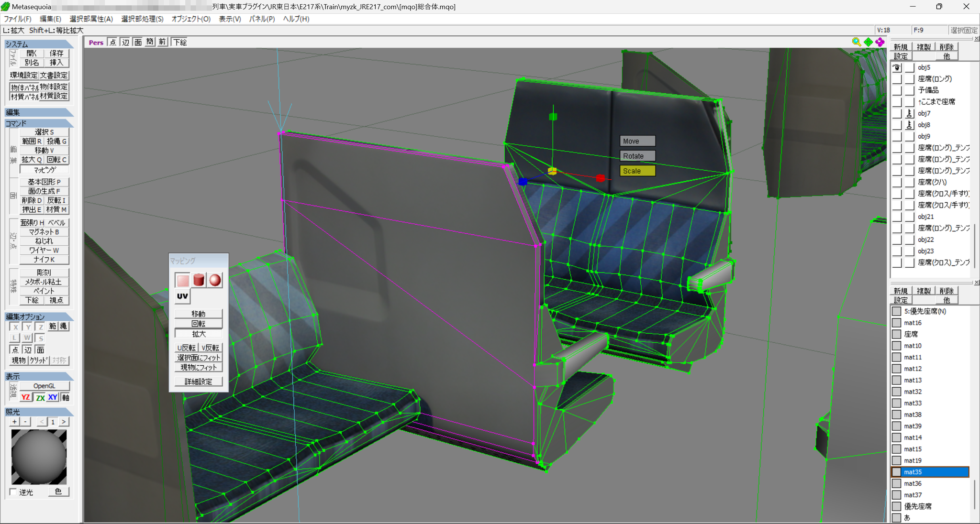980x524 pixels.
Task: Activate the UV mapping button
Action: (182, 296)
